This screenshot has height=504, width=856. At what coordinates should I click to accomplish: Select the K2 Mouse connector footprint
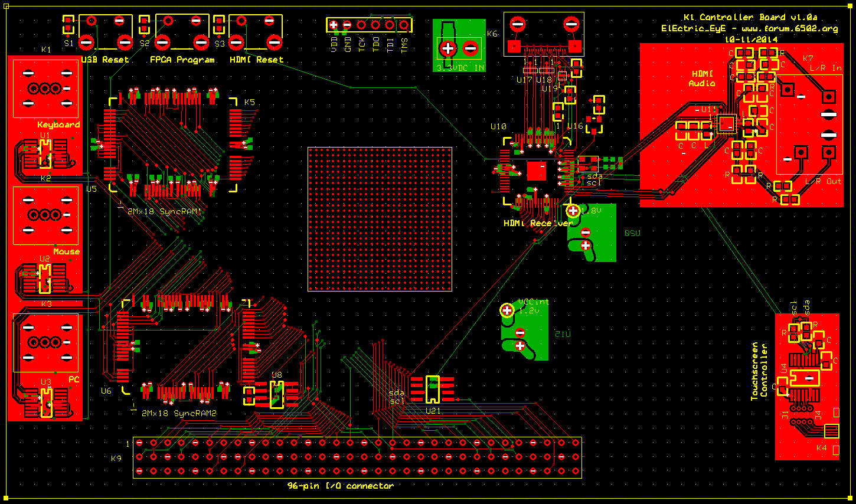45,215
